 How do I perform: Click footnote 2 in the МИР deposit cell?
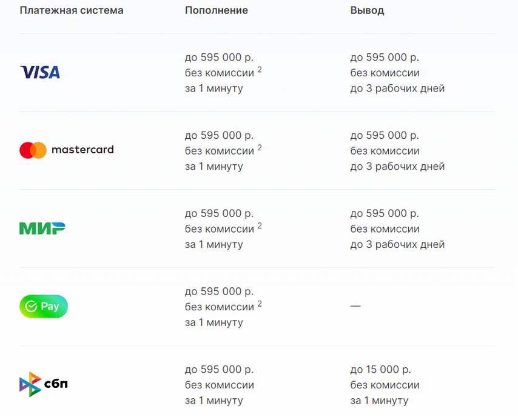(260, 226)
